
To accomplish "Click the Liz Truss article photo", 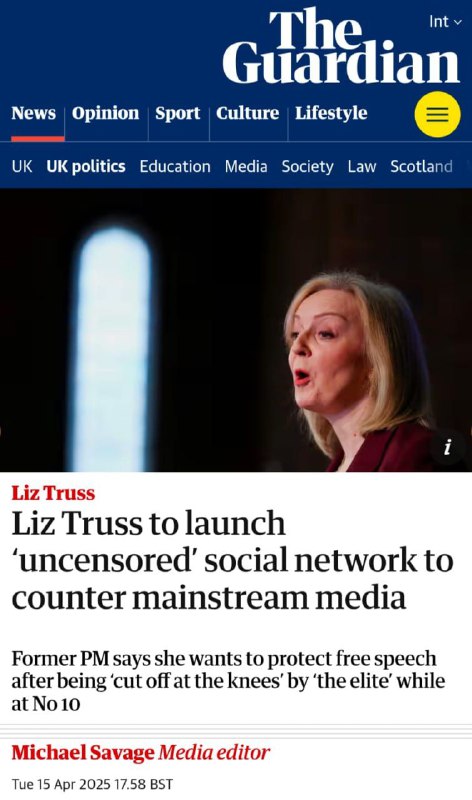I will point(236,330).
